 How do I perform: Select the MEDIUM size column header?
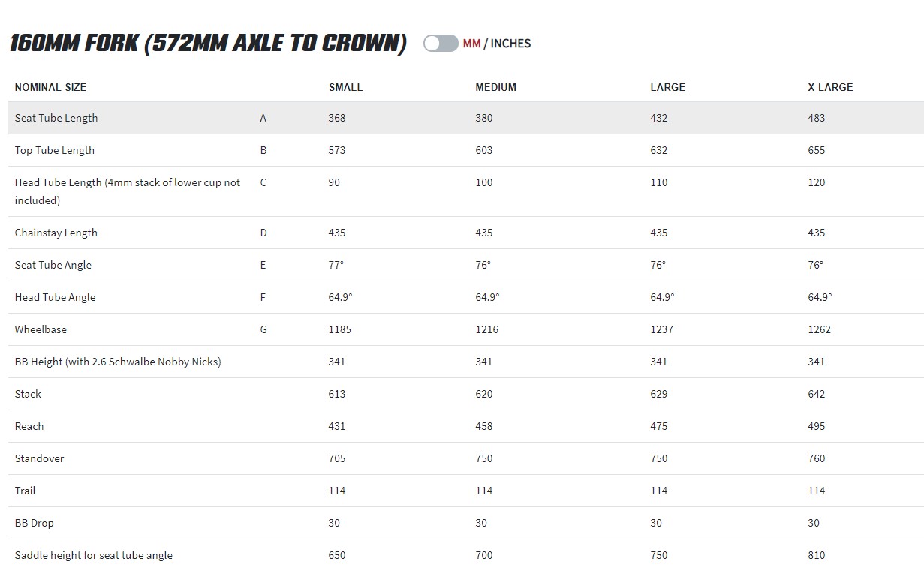[495, 87]
